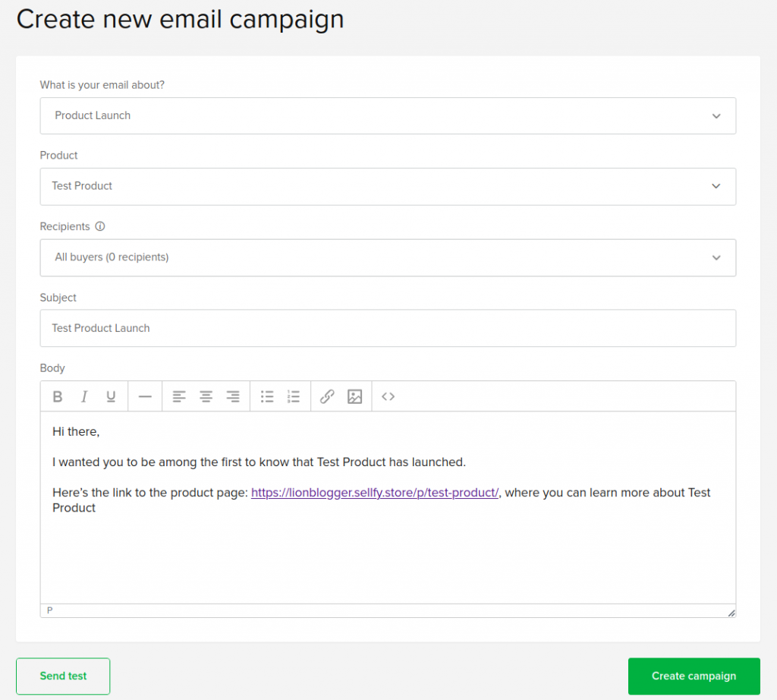This screenshot has height=700, width=777.
Task: Toggle underline formatting in the editor
Action: pyautogui.click(x=111, y=396)
